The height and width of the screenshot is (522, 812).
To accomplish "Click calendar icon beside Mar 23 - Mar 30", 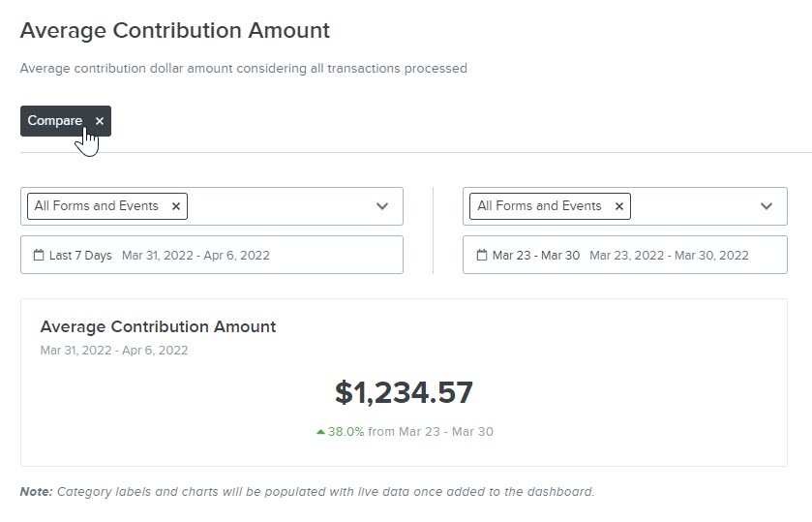I will 482,255.
